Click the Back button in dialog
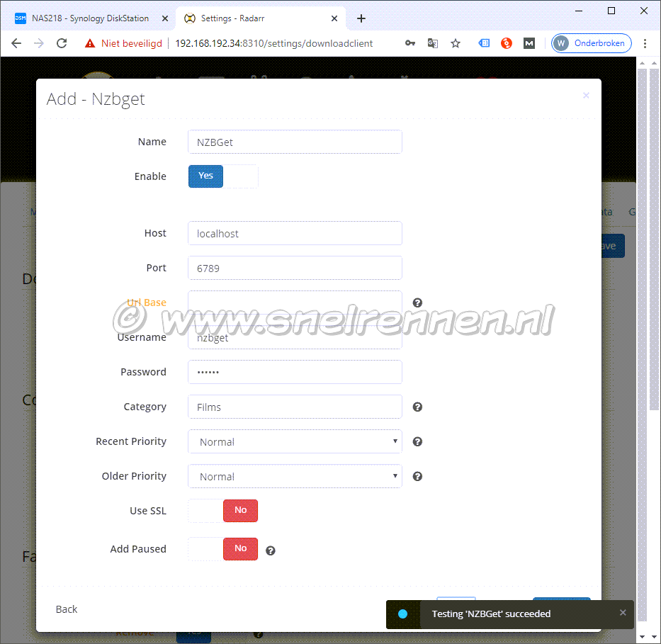 pyautogui.click(x=67, y=609)
